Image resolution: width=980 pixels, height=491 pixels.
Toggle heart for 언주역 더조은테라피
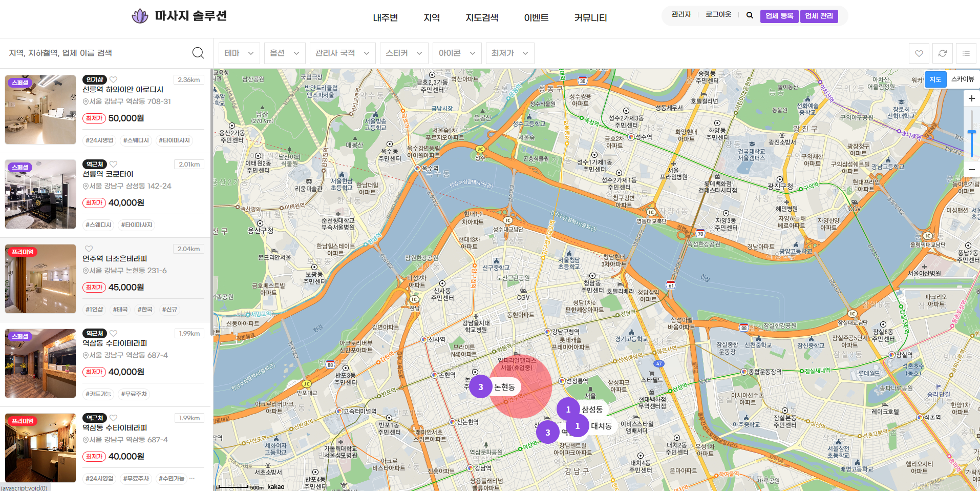[89, 249]
